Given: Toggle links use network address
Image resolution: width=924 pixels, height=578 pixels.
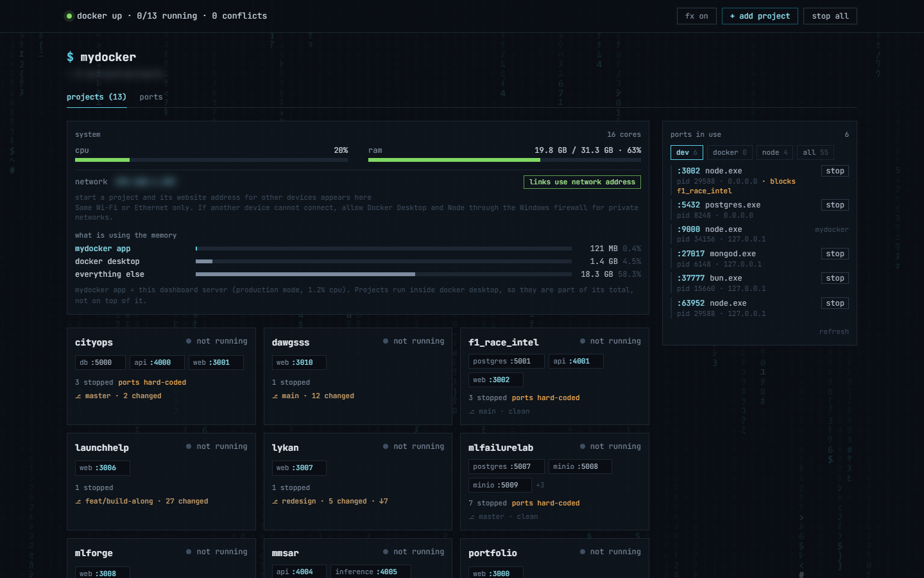Looking at the screenshot, I should pyautogui.click(x=582, y=182).
